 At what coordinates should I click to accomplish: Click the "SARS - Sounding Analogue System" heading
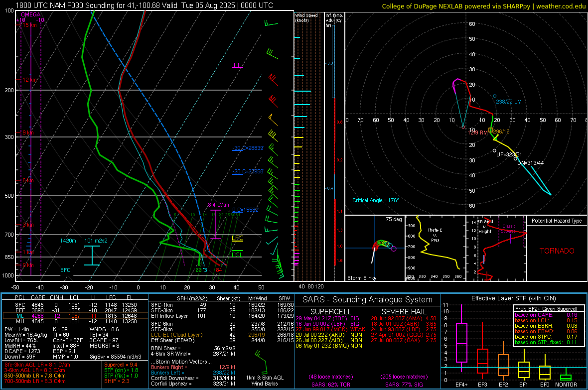pyautogui.click(x=368, y=300)
